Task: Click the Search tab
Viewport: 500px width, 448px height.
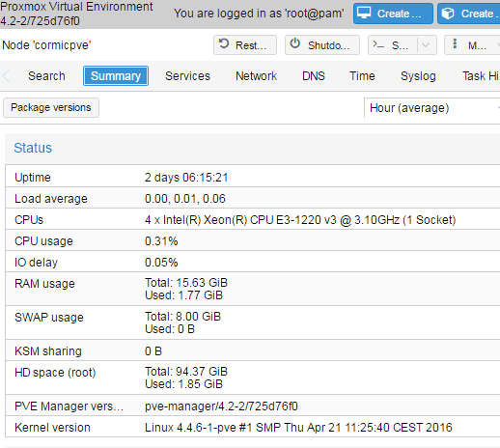Action: click(x=46, y=76)
